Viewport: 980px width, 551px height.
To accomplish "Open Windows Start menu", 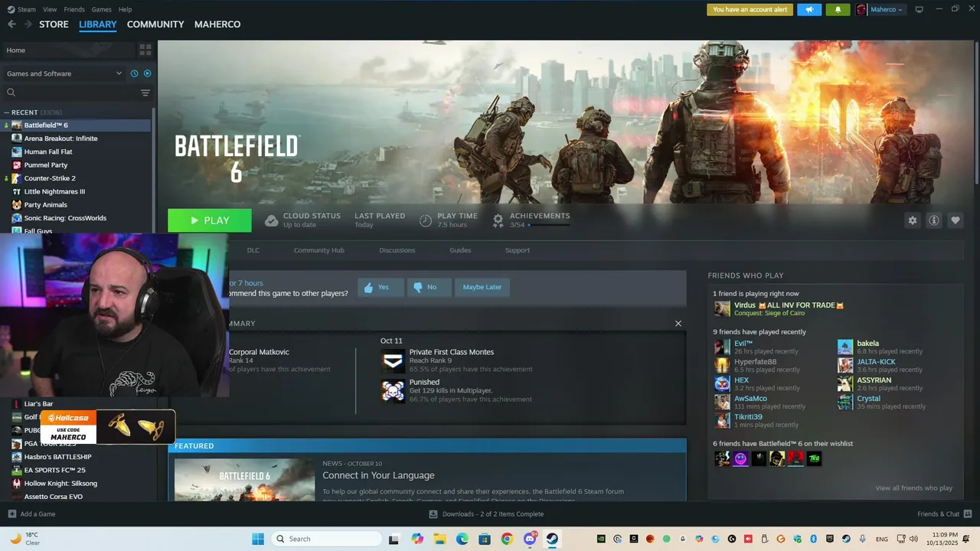I will [x=258, y=539].
